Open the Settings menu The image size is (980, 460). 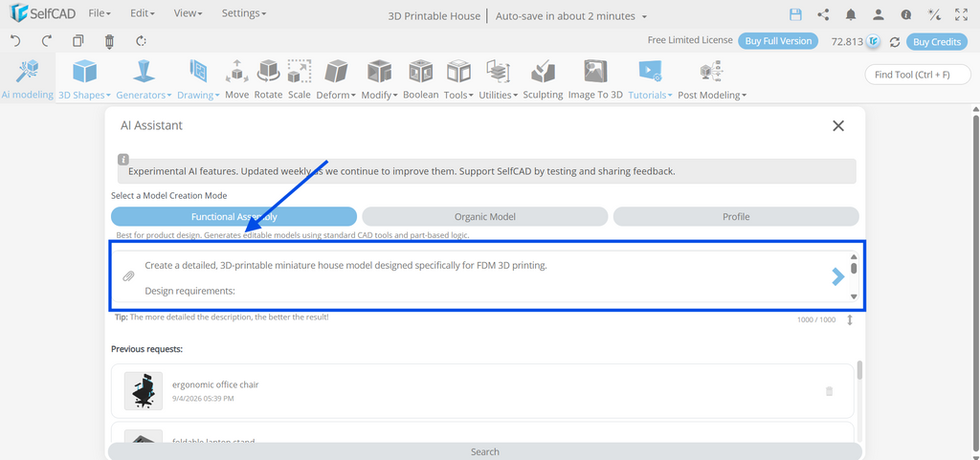(244, 13)
